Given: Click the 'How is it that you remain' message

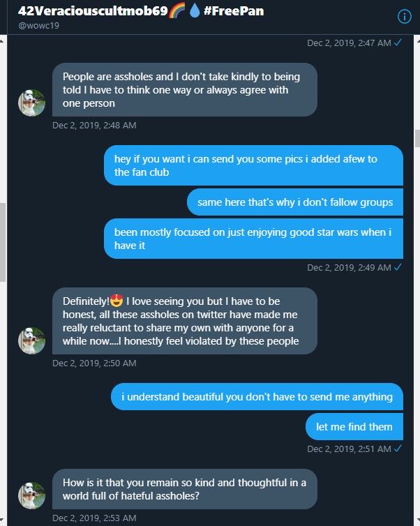Looking at the screenshot, I should pos(185,489).
